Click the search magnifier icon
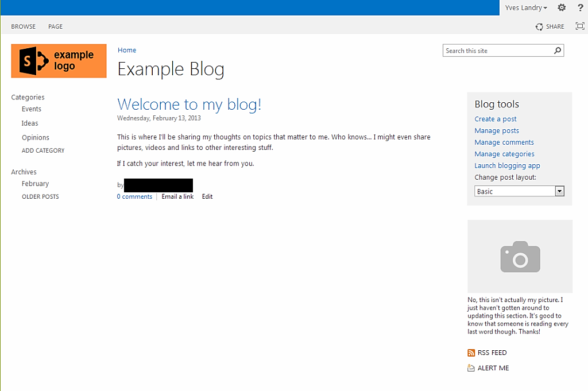 (x=557, y=51)
